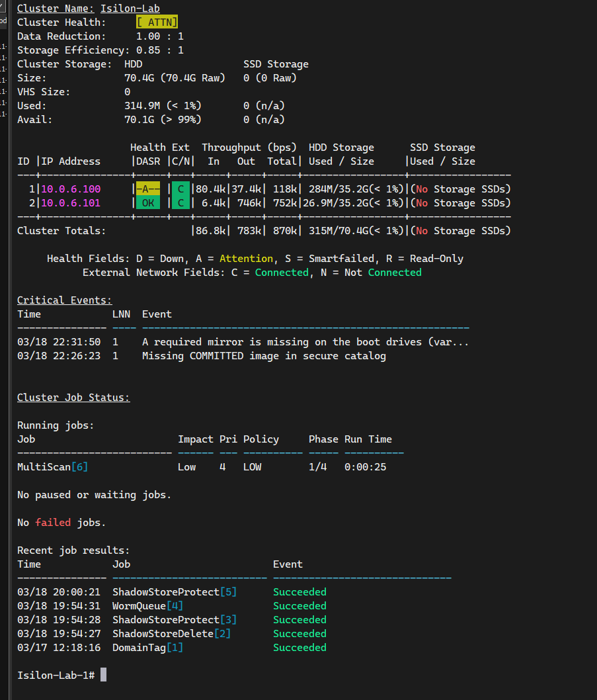597x700 pixels.
Task: Expand the Critical Events section
Action: pyautogui.click(x=64, y=300)
